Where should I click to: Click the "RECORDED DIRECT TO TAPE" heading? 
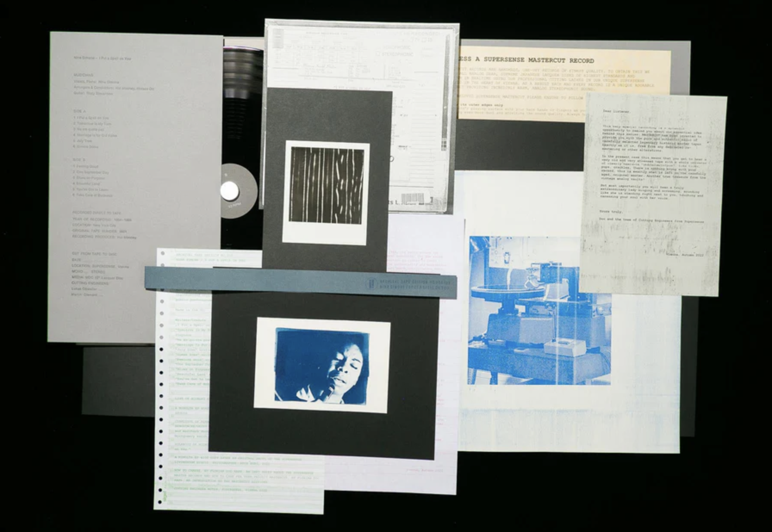(x=97, y=213)
